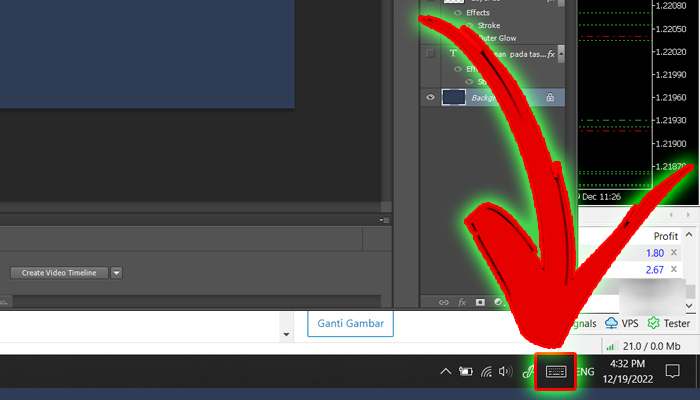Image resolution: width=700 pixels, height=400 pixels.
Task: Toggle the Stroke effect visibility eye
Action: tap(469, 25)
